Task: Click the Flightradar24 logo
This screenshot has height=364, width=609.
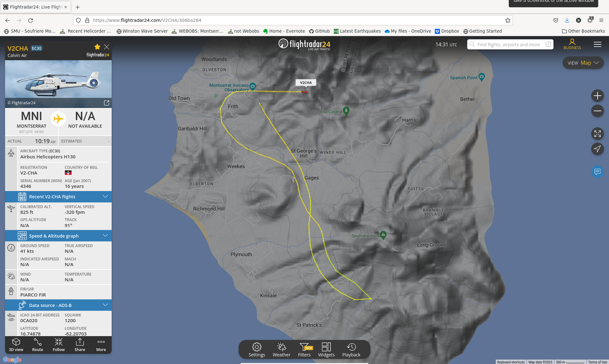Action: (x=304, y=44)
